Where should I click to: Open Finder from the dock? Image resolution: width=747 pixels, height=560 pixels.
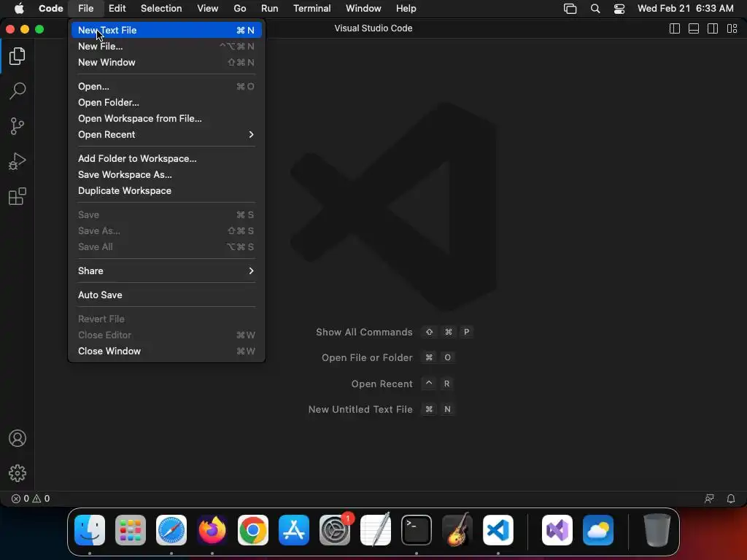(x=90, y=530)
